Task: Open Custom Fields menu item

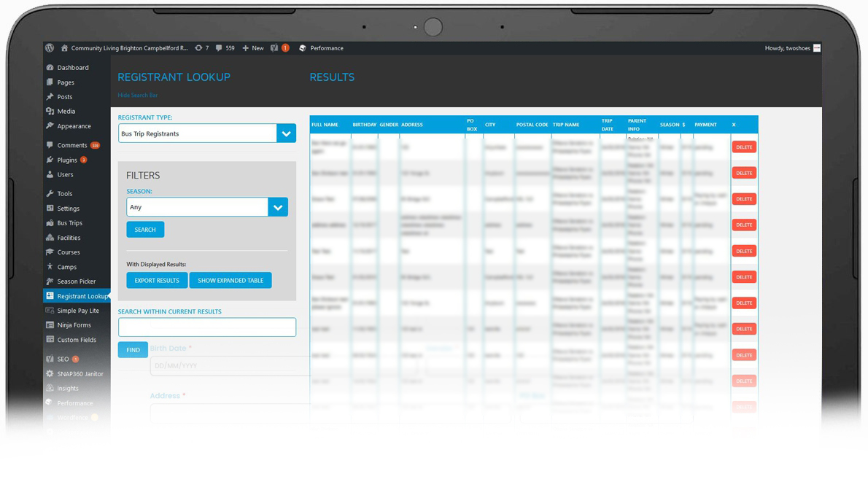Action: [77, 340]
